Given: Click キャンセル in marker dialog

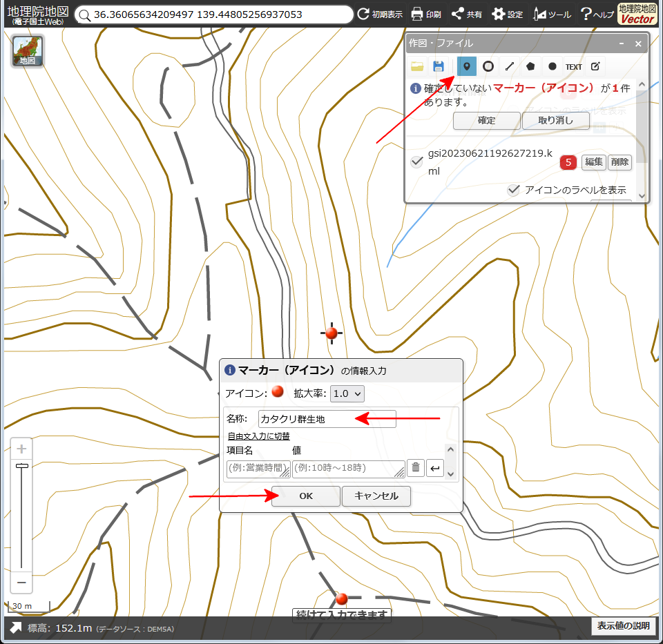Looking at the screenshot, I should (x=376, y=496).
